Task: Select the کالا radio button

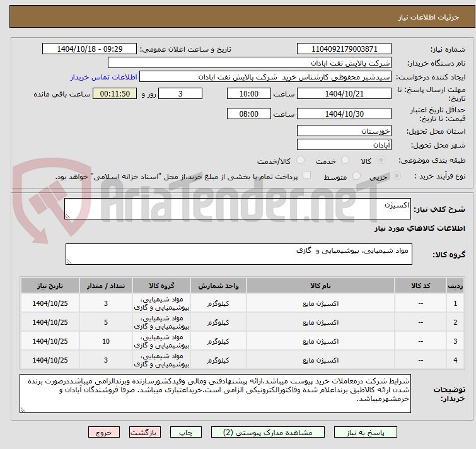Action: (381, 160)
